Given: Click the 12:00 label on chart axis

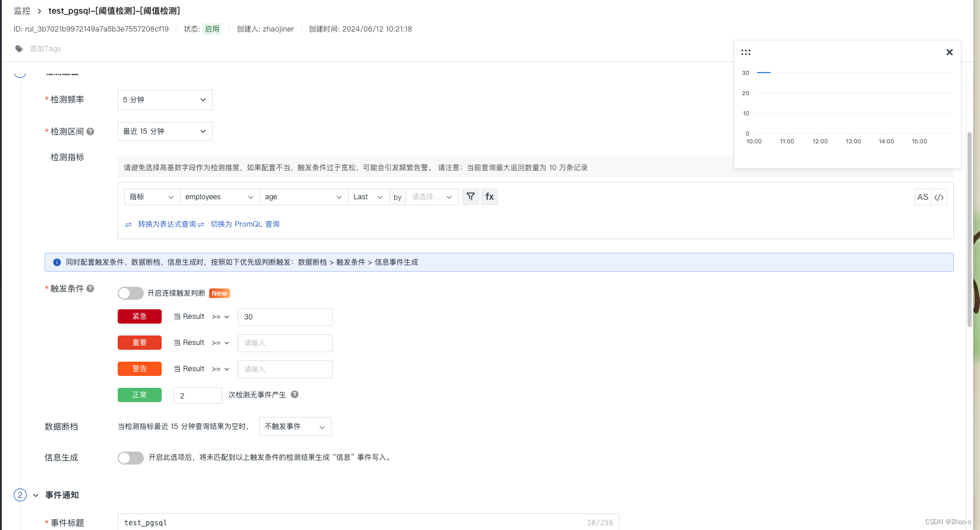Looking at the screenshot, I should point(820,142).
